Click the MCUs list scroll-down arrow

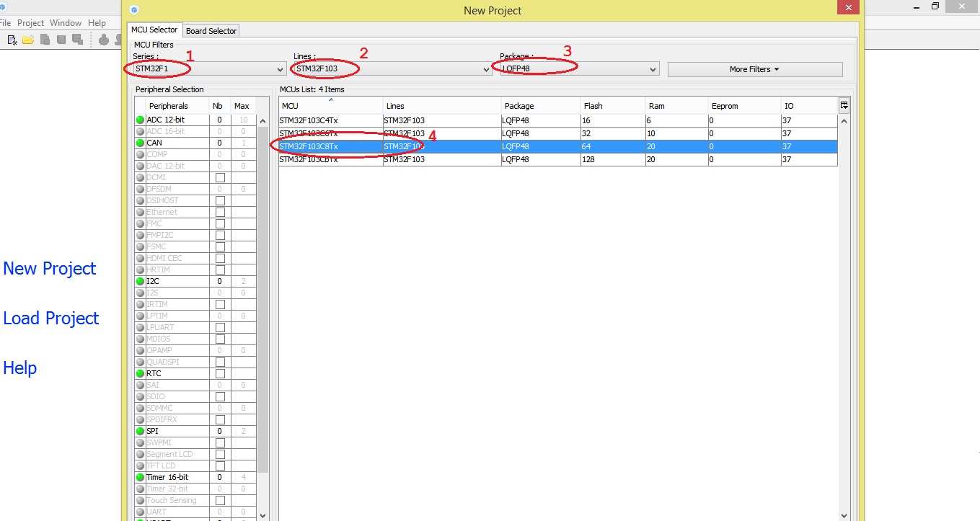coord(844,515)
